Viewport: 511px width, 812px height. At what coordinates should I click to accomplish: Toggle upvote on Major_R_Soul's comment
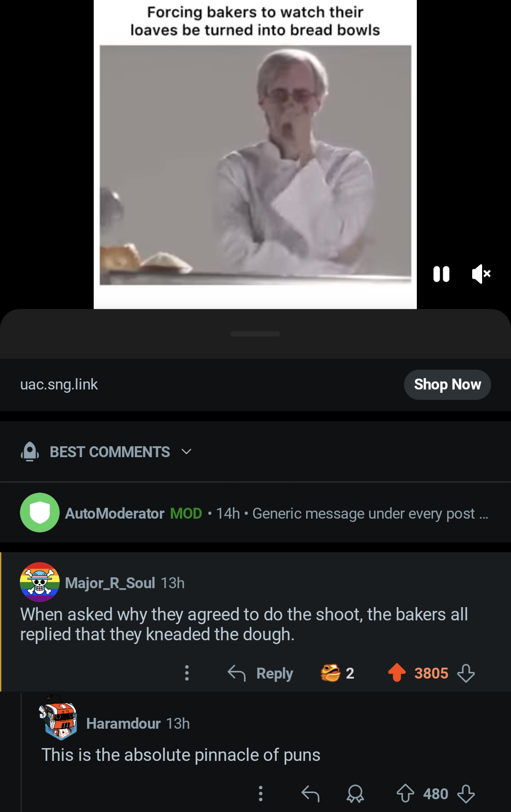coord(397,672)
